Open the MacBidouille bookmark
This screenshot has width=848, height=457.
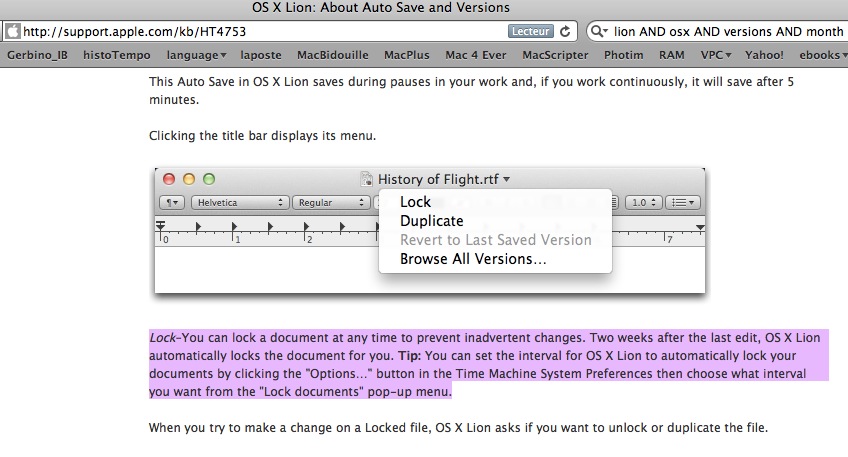pyautogui.click(x=333, y=55)
